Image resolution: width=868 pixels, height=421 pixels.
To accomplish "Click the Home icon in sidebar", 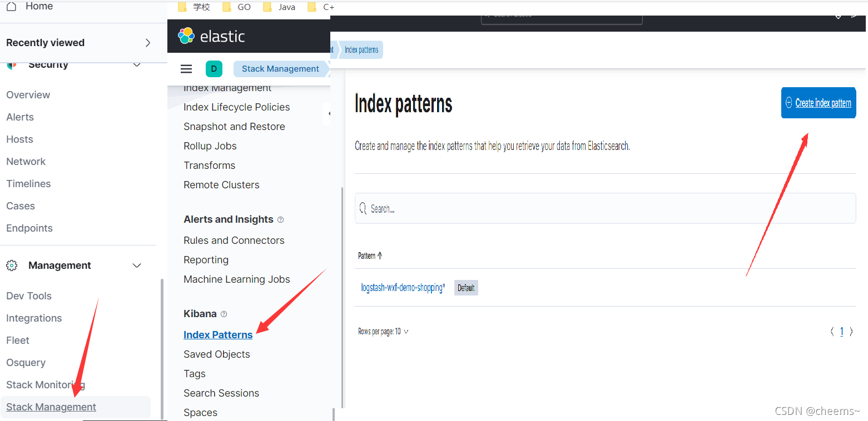I will 11,7.
